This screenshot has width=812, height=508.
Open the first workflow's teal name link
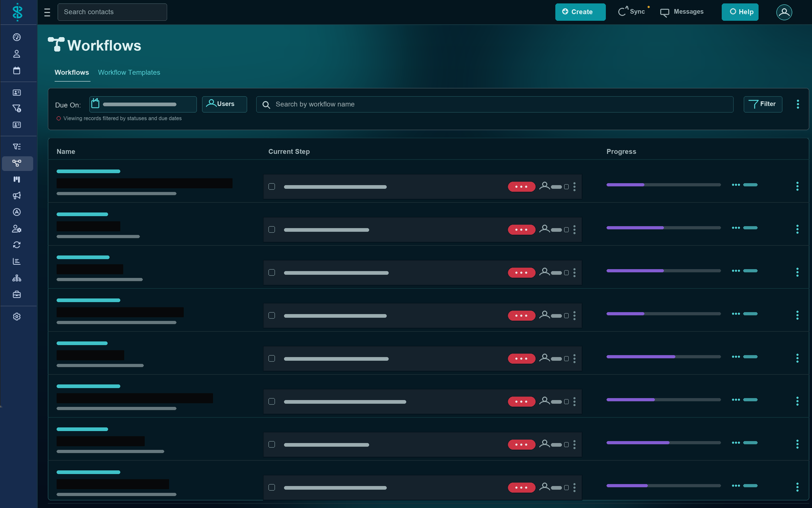tap(88, 171)
